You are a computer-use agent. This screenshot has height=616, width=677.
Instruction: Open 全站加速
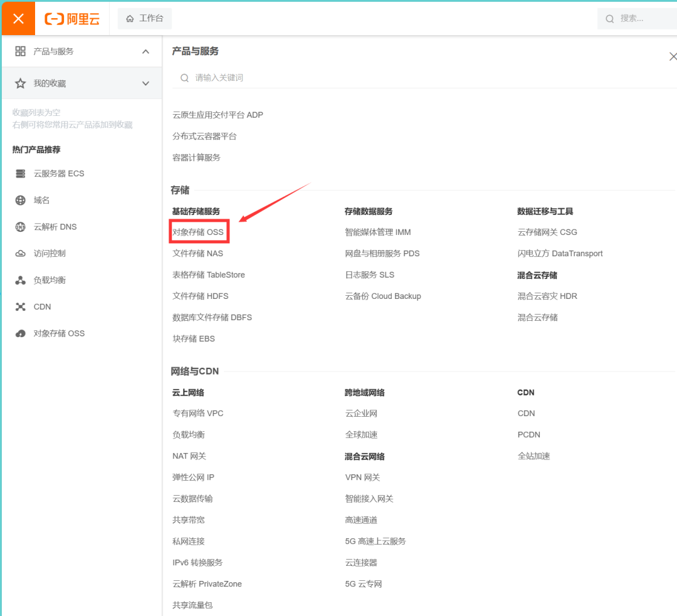[533, 456]
